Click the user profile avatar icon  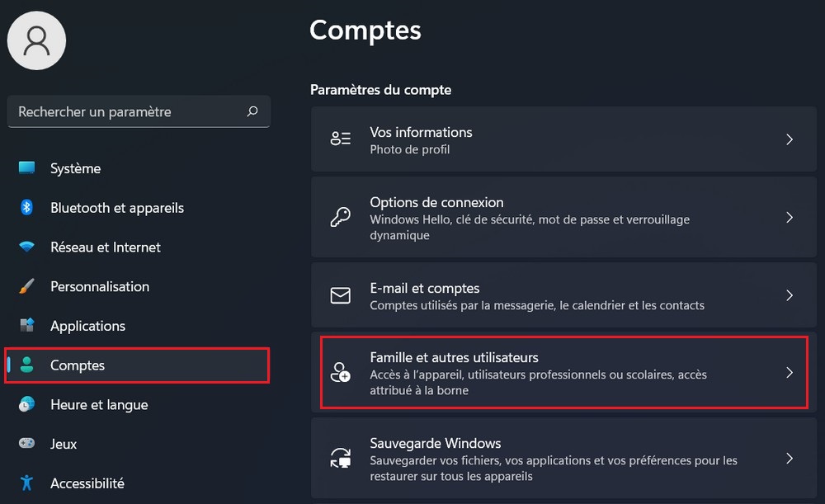(x=36, y=40)
